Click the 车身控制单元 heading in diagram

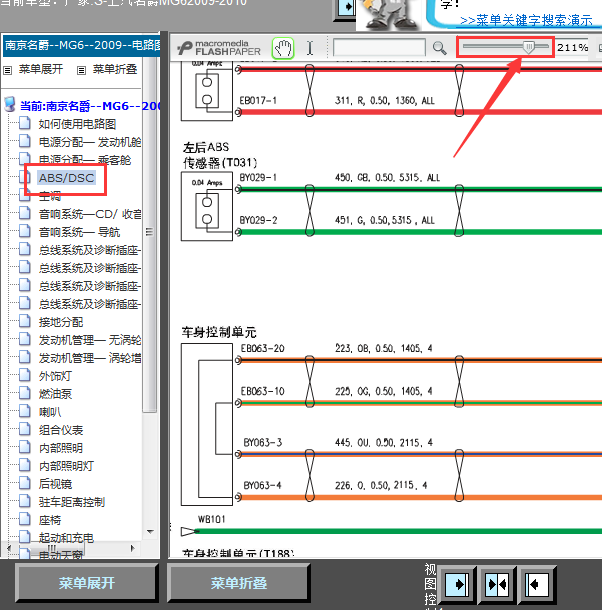(219, 332)
